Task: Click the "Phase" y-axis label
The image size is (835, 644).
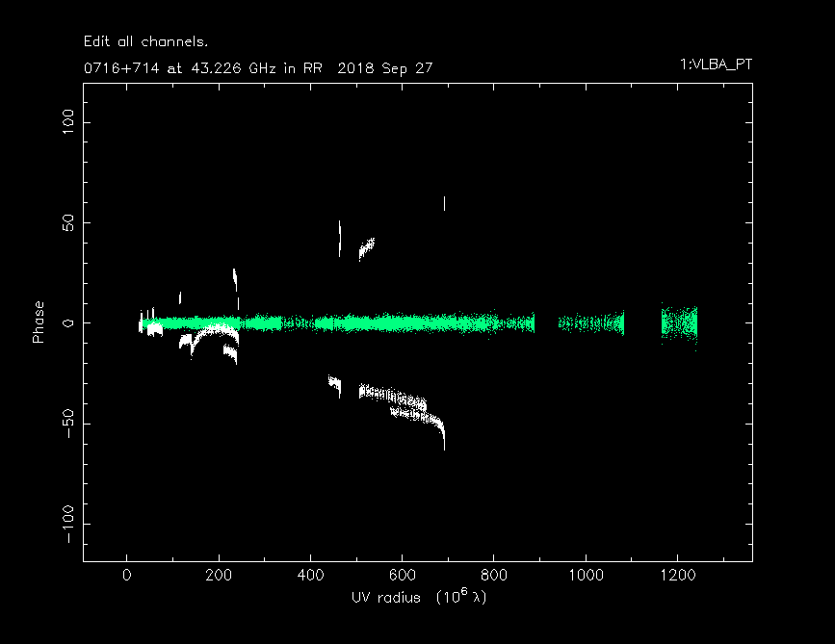Action: pyautogui.click(x=39, y=322)
